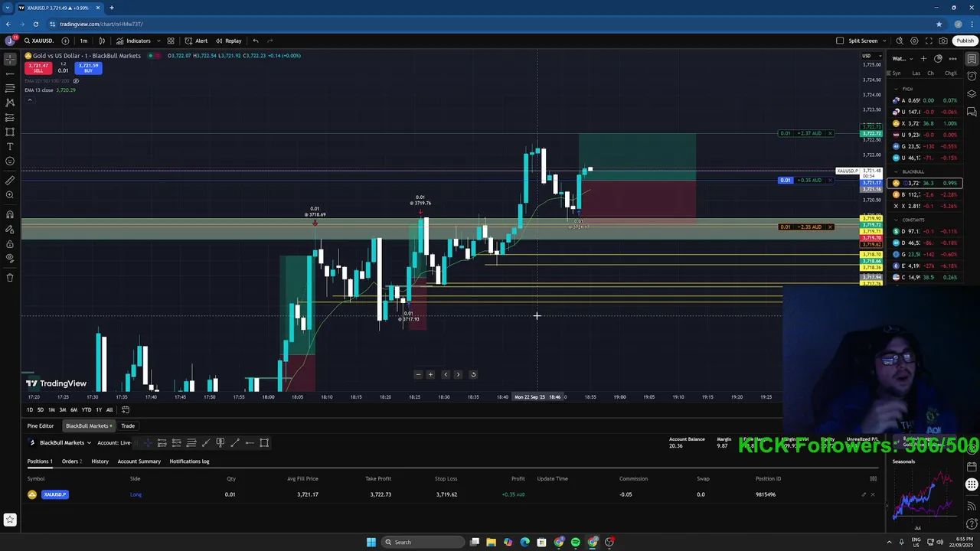Image resolution: width=980 pixels, height=551 pixels.
Task: Toggle visibility of EMA 20/50/100/200 indicator
Action: (x=75, y=80)
